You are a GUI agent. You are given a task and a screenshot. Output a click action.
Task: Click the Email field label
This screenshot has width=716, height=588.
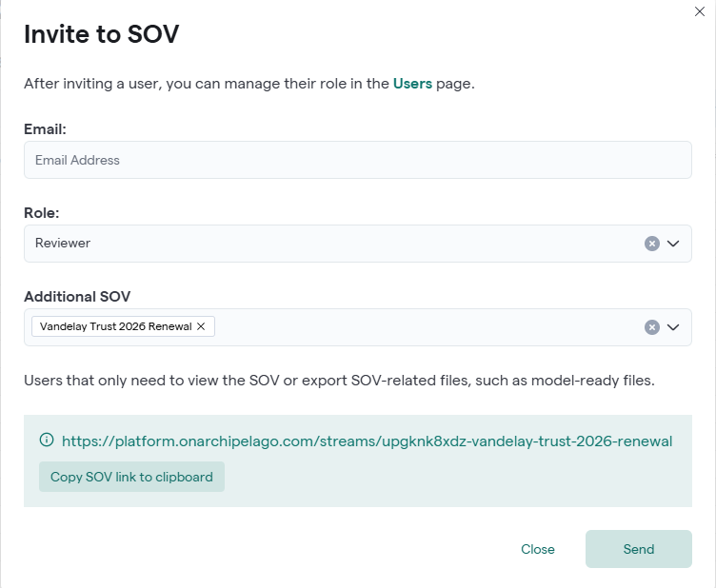coord(44,128)
